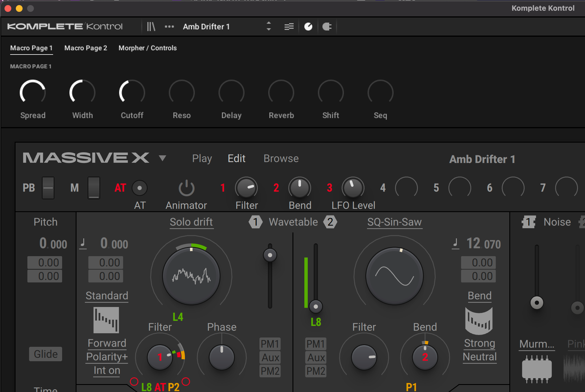
Task: Toggle oscillator 2 PM1 button
Action: 316,344
